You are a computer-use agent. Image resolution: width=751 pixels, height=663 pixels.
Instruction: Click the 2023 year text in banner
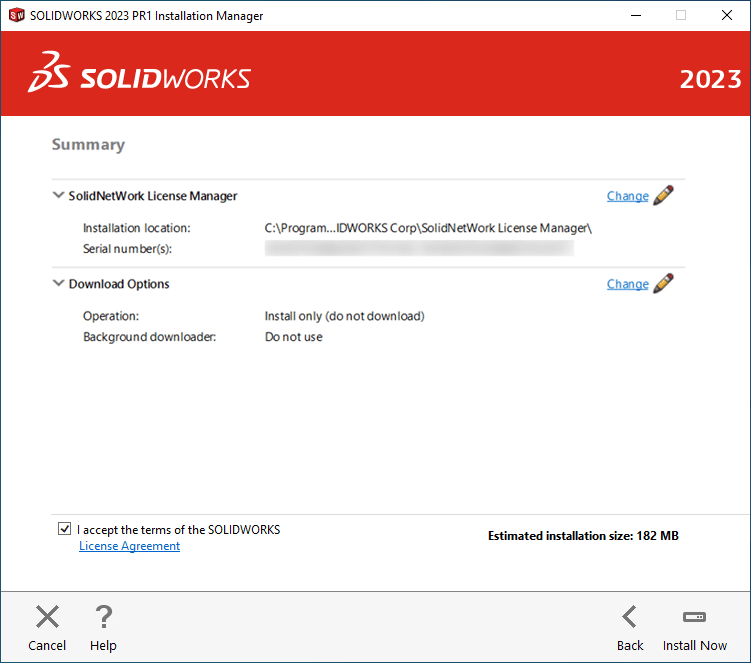[x=710, y=79]
